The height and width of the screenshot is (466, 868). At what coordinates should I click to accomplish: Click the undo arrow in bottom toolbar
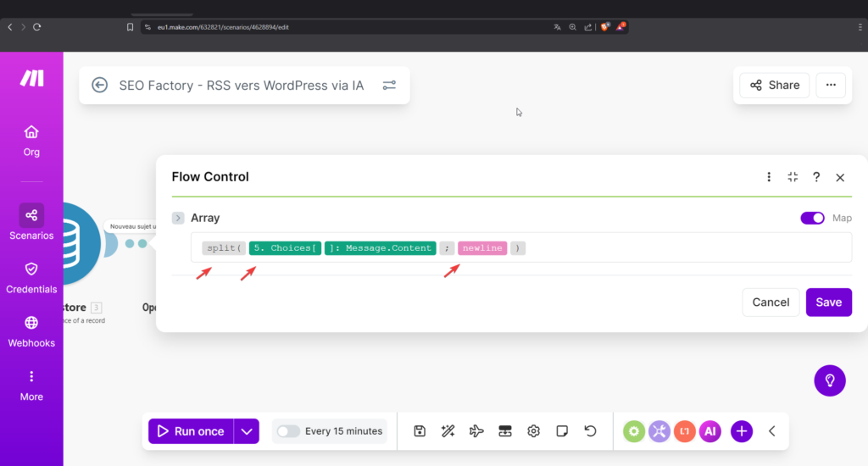tap(591, 431)
